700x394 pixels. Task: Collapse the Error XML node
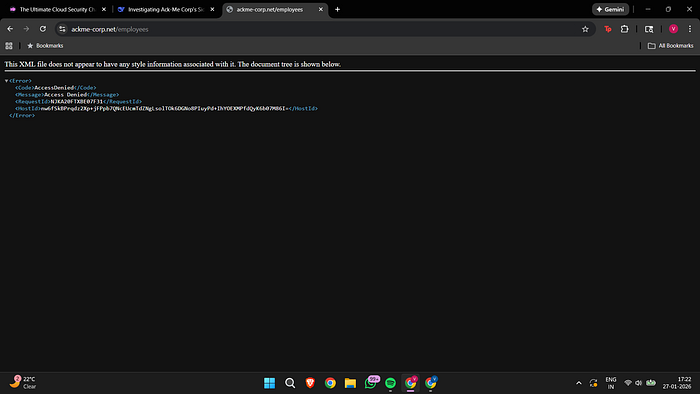[7, 81]
